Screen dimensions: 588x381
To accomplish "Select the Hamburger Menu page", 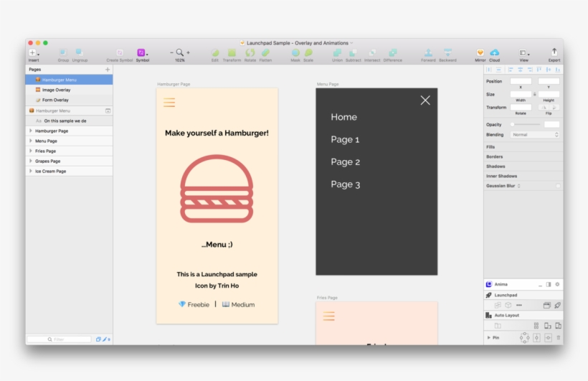I will (69, 80).
